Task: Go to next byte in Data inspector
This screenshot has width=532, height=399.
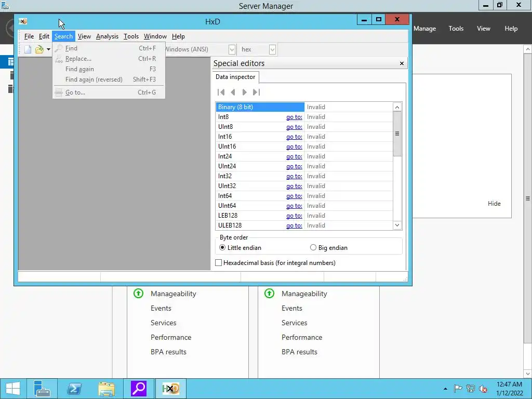Action: [x=244, y=92]
